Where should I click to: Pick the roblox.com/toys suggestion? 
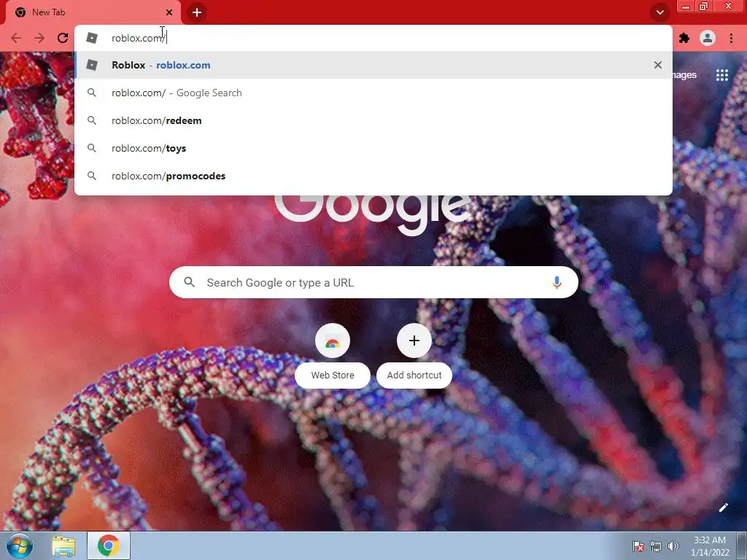[373, 148]
